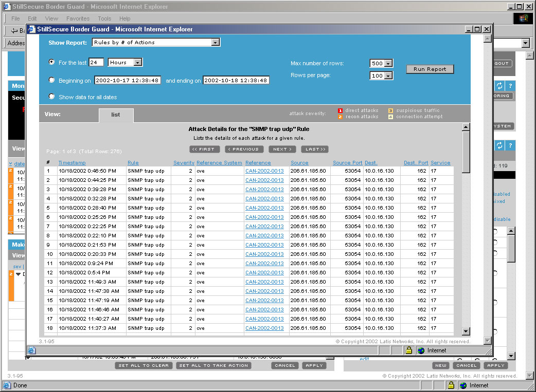Open the Favorites menu
This screenshot has width=536, height=392.
click(x=78, y=18)
